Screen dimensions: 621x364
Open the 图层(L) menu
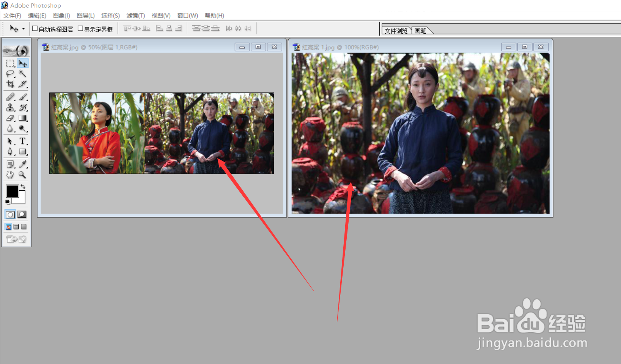(86, 16)
